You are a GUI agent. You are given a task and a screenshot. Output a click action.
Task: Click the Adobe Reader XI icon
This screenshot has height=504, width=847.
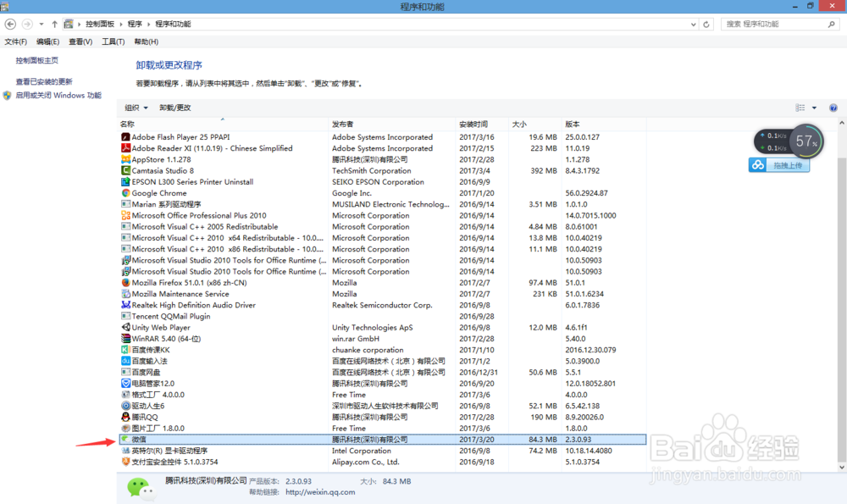tap(125, 148)
